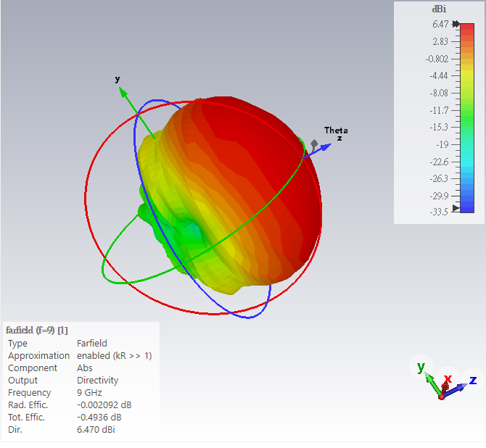This screenshot has width=486, height=448.
Task: Click the red top of the color bar
Action: [467, 30]
